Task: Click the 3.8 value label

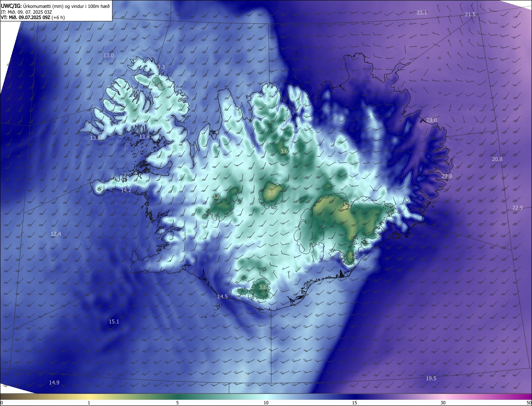Action: [263, 287]
